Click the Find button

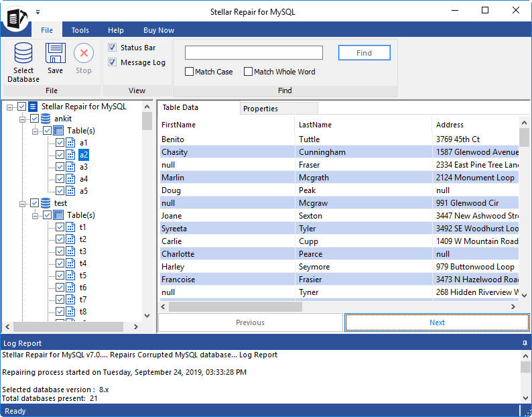click(x=364, y=53)
